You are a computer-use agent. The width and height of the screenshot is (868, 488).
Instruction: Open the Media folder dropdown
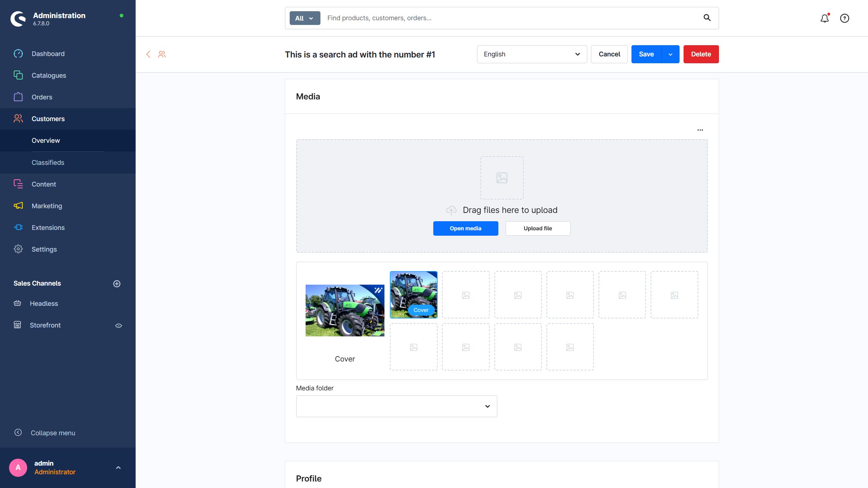pos(396,406)
